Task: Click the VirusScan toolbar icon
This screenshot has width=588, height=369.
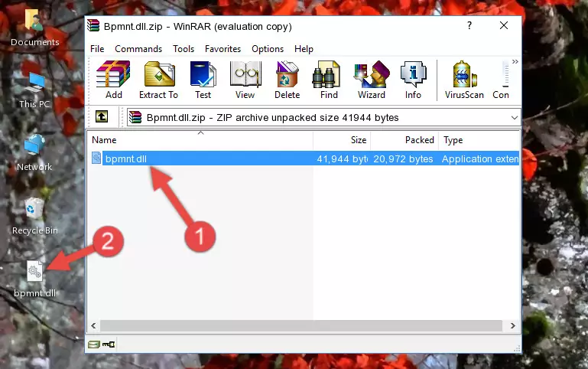Action: click(464, 80)
